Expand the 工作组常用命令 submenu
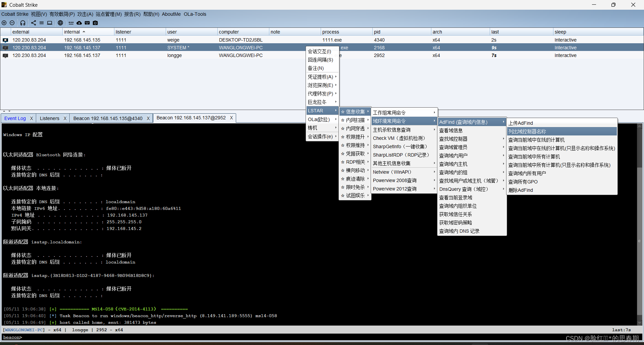644x345 pixels. pyautogui.click(x=404, y=113)
